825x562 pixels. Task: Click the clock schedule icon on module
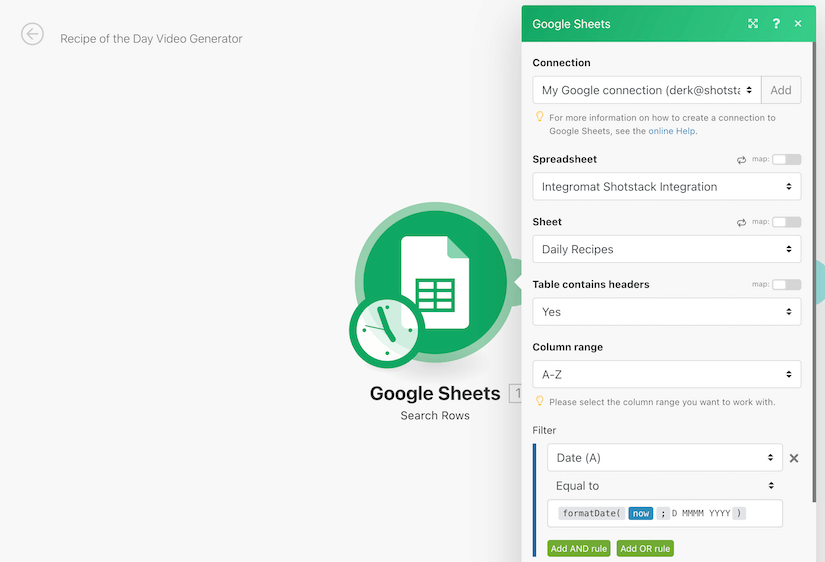point(387,330)
